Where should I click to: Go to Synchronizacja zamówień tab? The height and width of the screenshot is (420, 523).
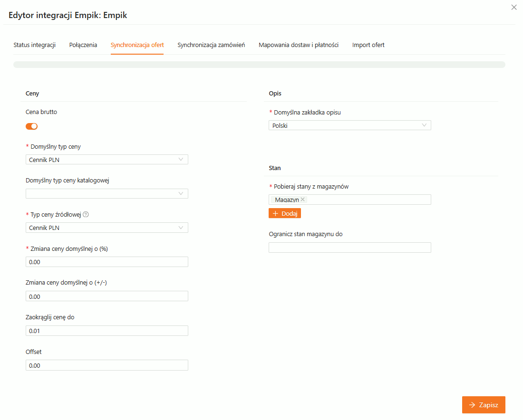click(211, 45)
